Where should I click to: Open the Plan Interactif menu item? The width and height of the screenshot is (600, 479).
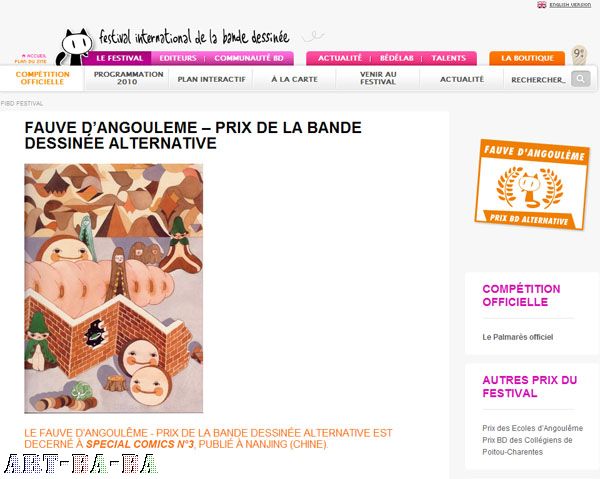(212, 79)
